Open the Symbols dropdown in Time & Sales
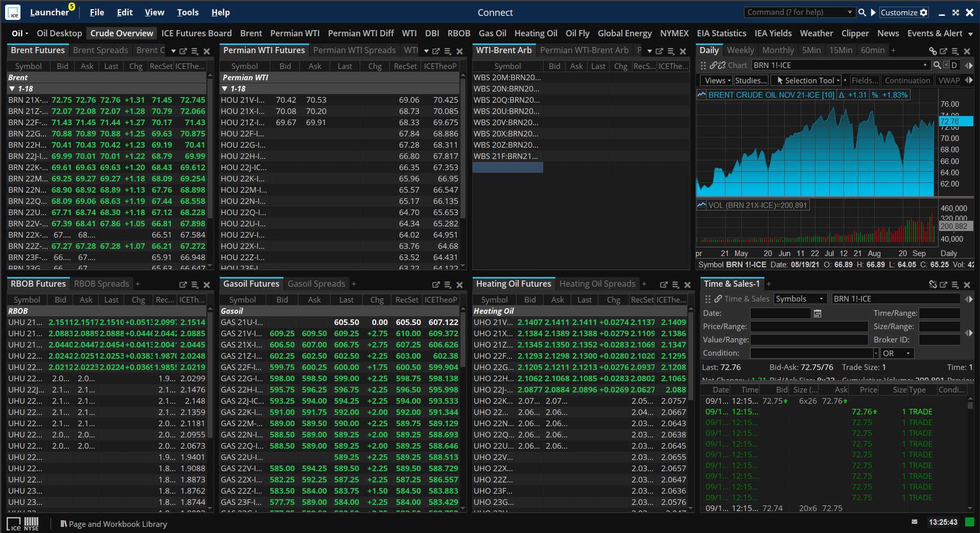 pos(800,299)
